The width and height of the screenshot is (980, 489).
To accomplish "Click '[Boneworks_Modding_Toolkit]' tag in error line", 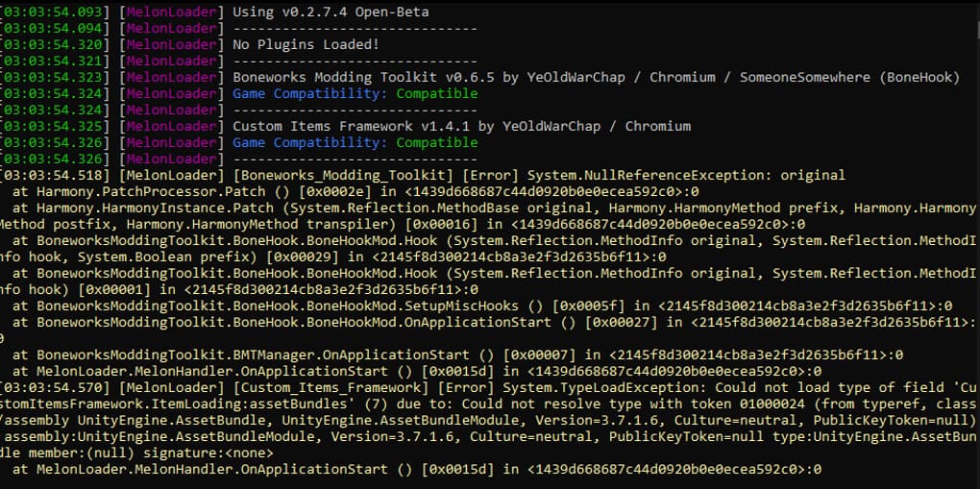I will [343, 175].
